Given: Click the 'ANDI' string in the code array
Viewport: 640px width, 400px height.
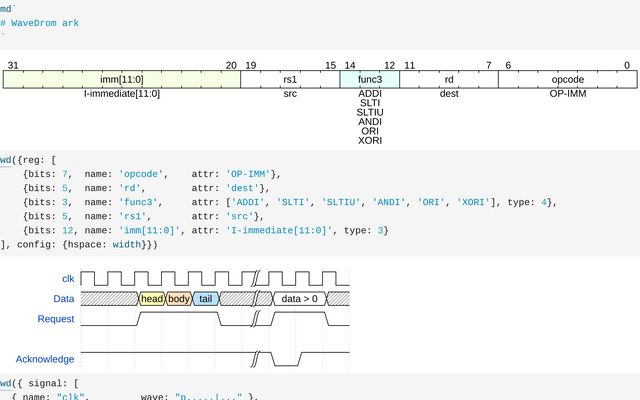Looking at the screenshot, I should pyautogui.click(x=389, y=202).
